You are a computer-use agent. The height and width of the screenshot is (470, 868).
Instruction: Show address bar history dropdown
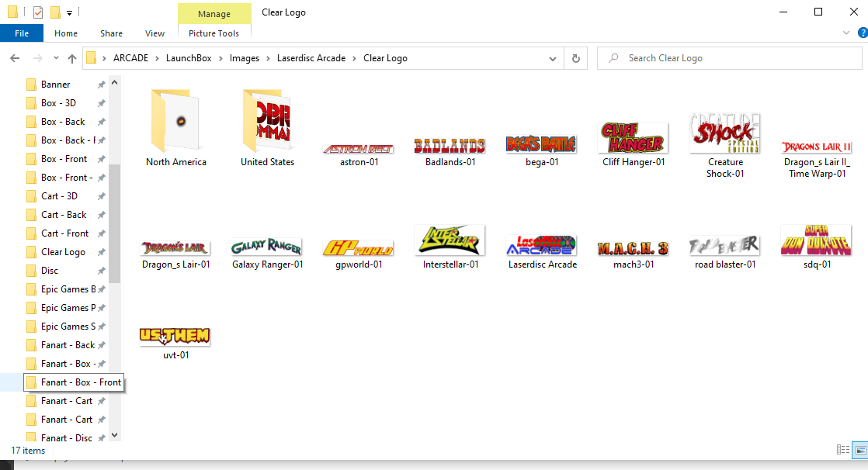click(553, 59)
